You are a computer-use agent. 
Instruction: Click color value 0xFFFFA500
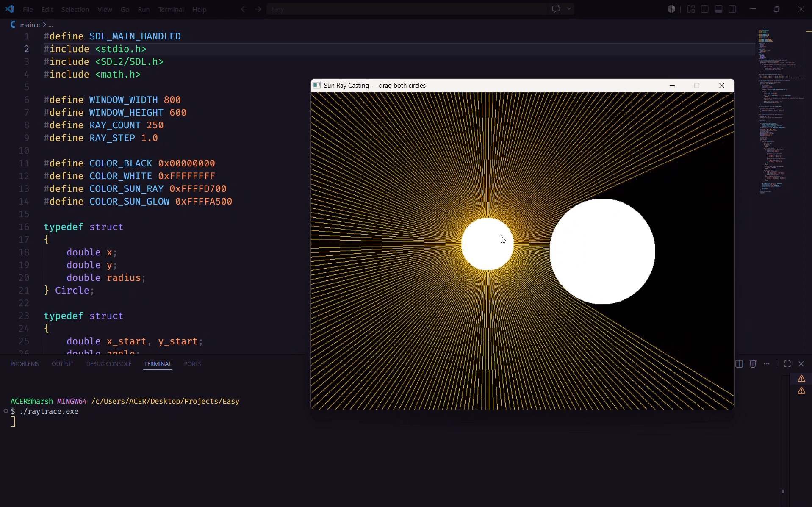204,202
